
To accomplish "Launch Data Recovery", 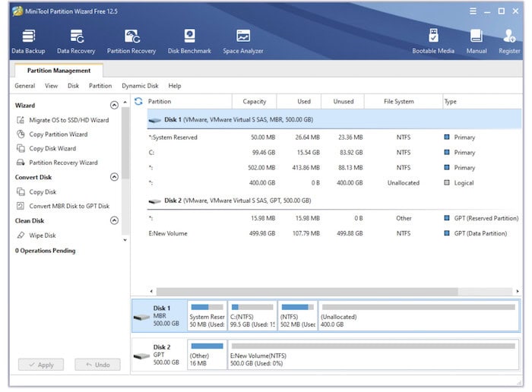I will coord(76,41).
